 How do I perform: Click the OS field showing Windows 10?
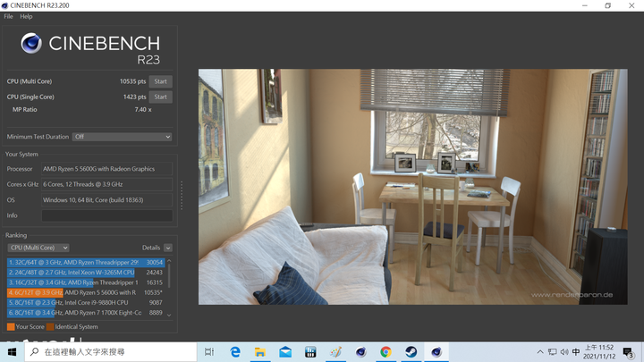[x=106, y=200]
